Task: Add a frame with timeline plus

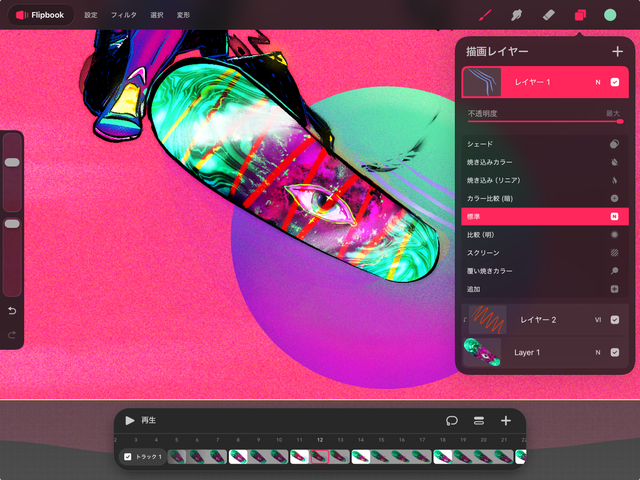Action: click(x=506, y=420)
